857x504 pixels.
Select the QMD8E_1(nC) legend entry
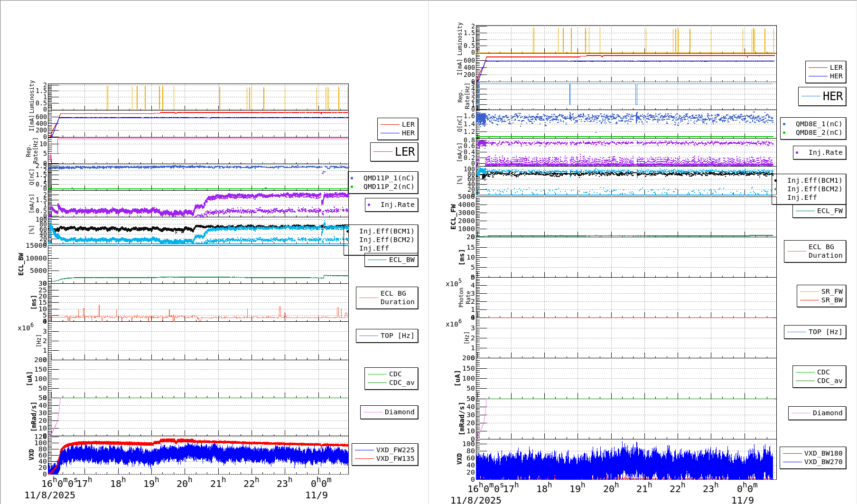(819, 124)
